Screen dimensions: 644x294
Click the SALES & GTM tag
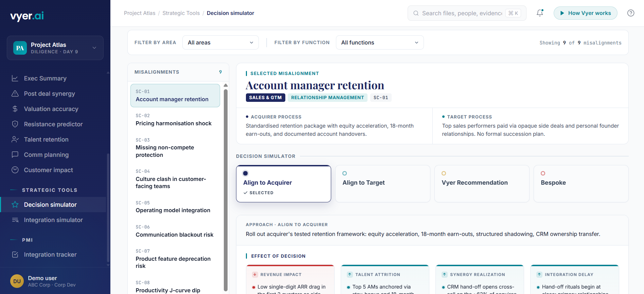[265, 97]
